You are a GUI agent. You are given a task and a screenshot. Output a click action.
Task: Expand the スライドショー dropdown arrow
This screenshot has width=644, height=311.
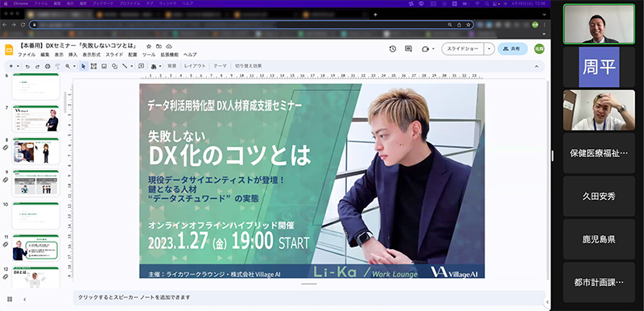point(489,49)
